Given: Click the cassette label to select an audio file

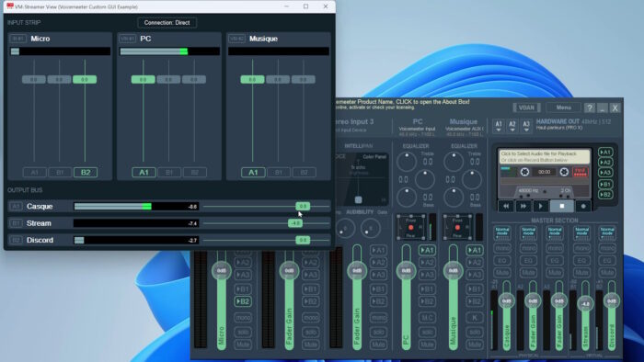Looking at the screenshot, I should pos(545,156).
